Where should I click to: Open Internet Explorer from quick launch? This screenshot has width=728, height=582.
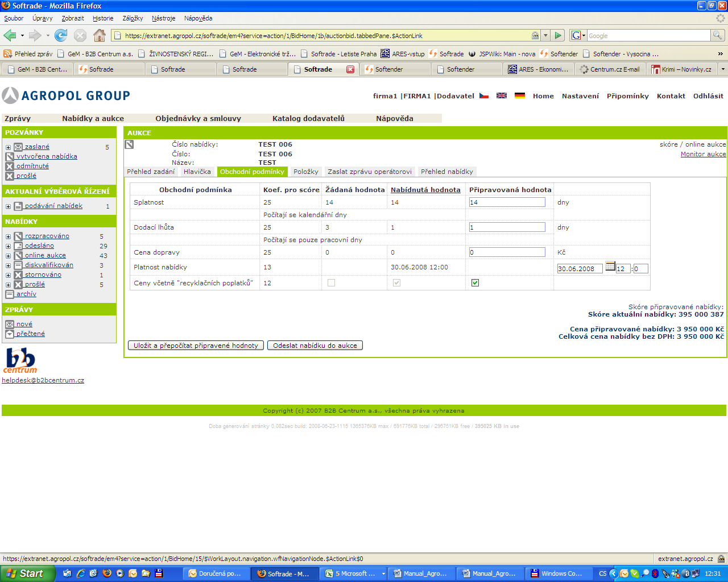tap(80, 573)
